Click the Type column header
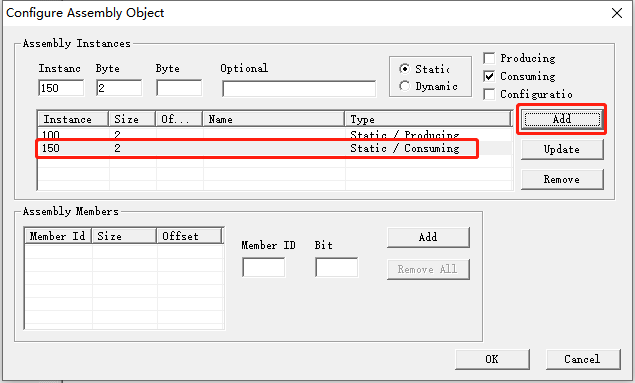Image resolution: width=635 pixels, height=383 pixels. click(428, 119)
